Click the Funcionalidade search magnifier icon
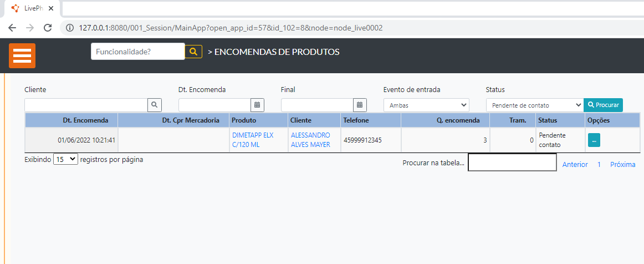 coord(193,52)
